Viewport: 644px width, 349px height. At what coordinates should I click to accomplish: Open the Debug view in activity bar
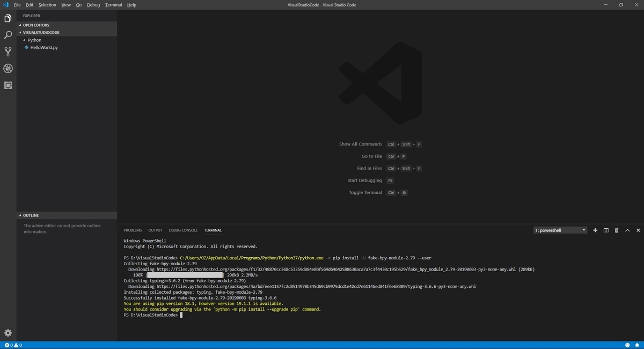pos(8,69)
